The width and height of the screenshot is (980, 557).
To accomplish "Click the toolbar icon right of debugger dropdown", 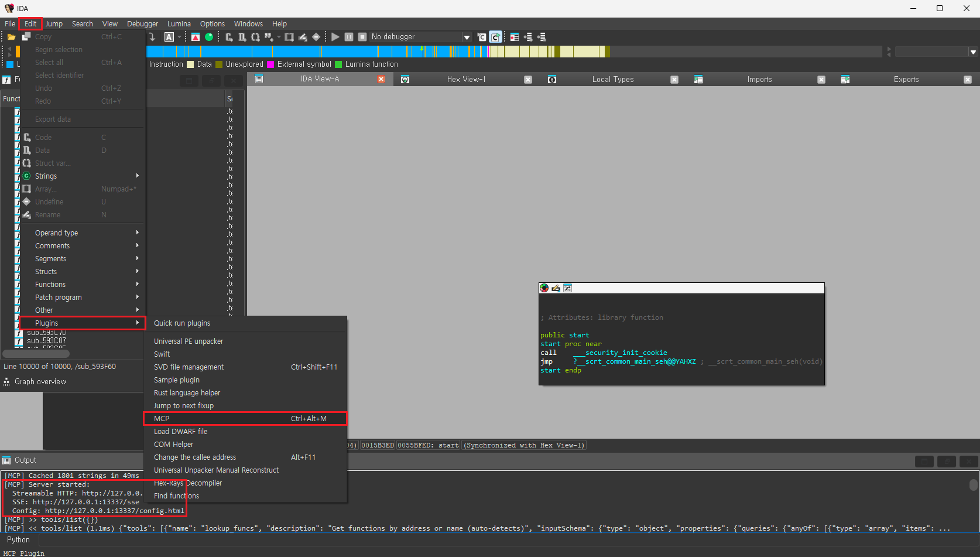I will [482, 37].
